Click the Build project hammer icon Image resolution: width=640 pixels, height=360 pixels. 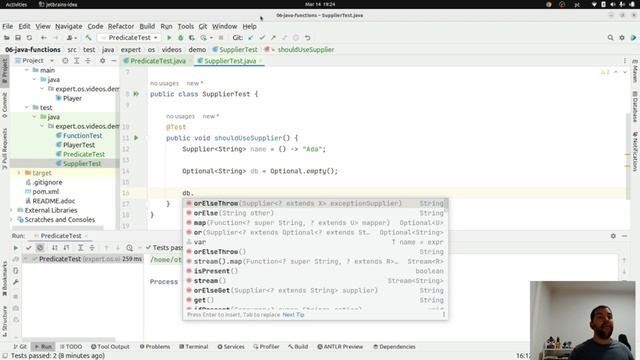tap(88, 38)
